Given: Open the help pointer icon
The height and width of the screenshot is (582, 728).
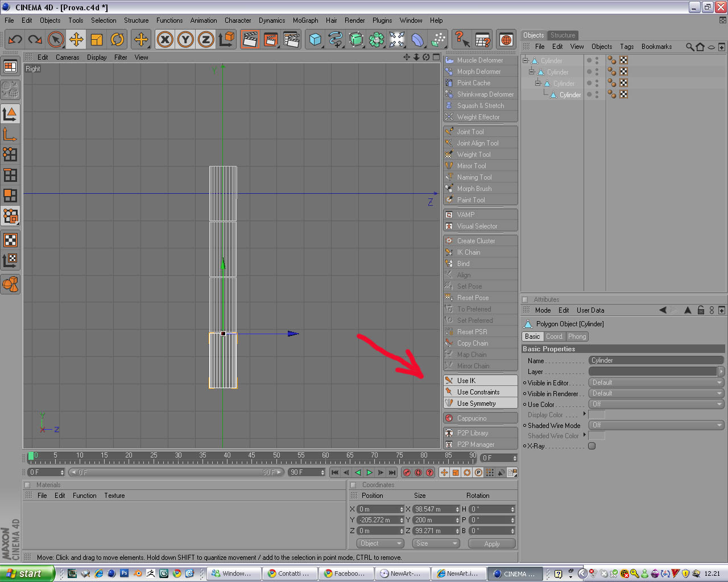Looking at the screenshot, I should (462, 39).
